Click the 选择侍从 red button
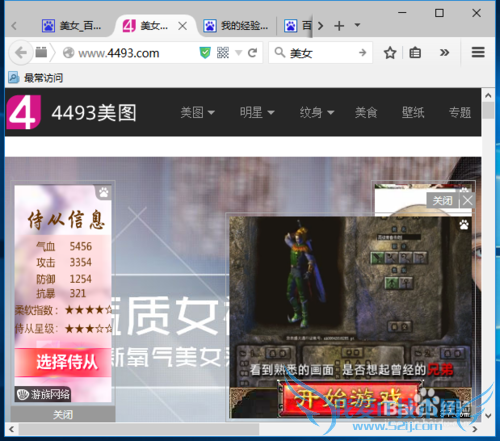The width and height of the screenshot is (500, 441). point(63,362)
